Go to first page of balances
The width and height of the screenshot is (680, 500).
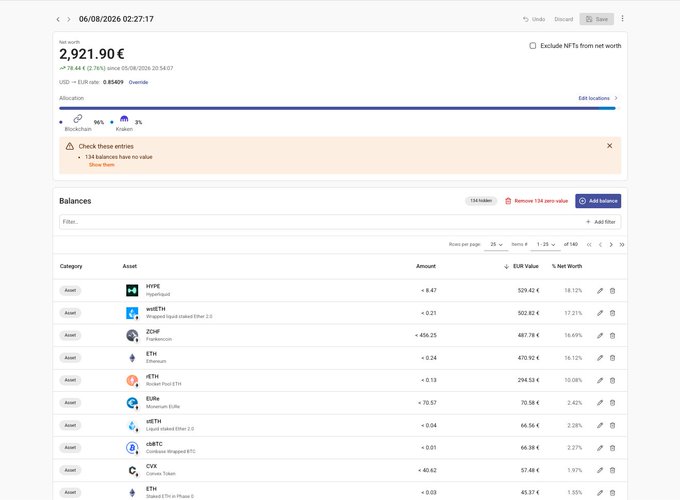(589, 245)
